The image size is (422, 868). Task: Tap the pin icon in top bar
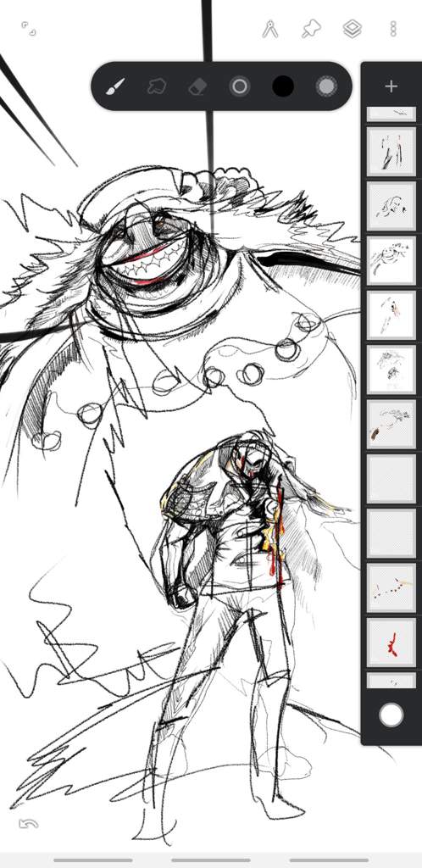tap(311, 29)
